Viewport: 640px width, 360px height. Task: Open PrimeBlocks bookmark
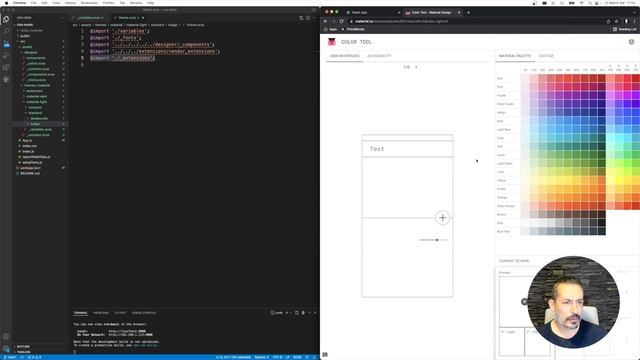pyautogui.click(x=353, y=29)
